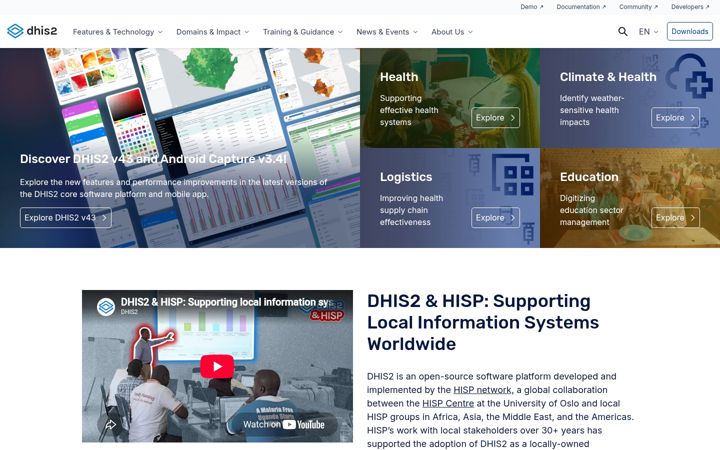The height and width of the screenshot is (450, 720).
Task: Click Explore under Health
Action: click(x=495, y=118)
